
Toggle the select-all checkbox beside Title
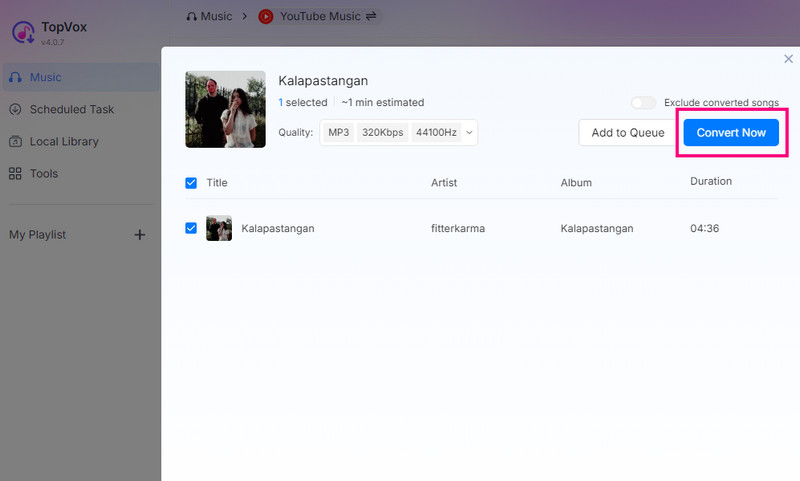coord(191,183)
